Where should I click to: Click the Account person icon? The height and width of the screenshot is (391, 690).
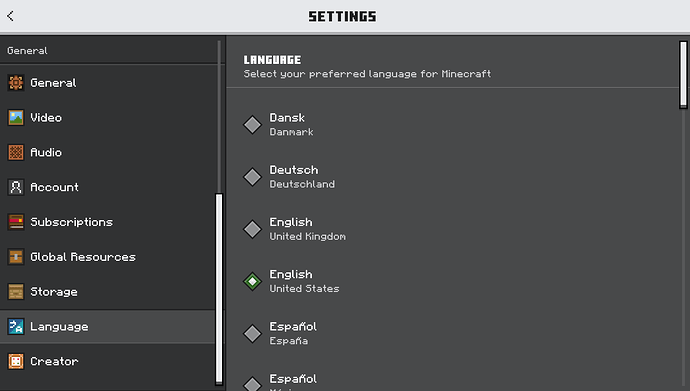(x=16, y=187)
